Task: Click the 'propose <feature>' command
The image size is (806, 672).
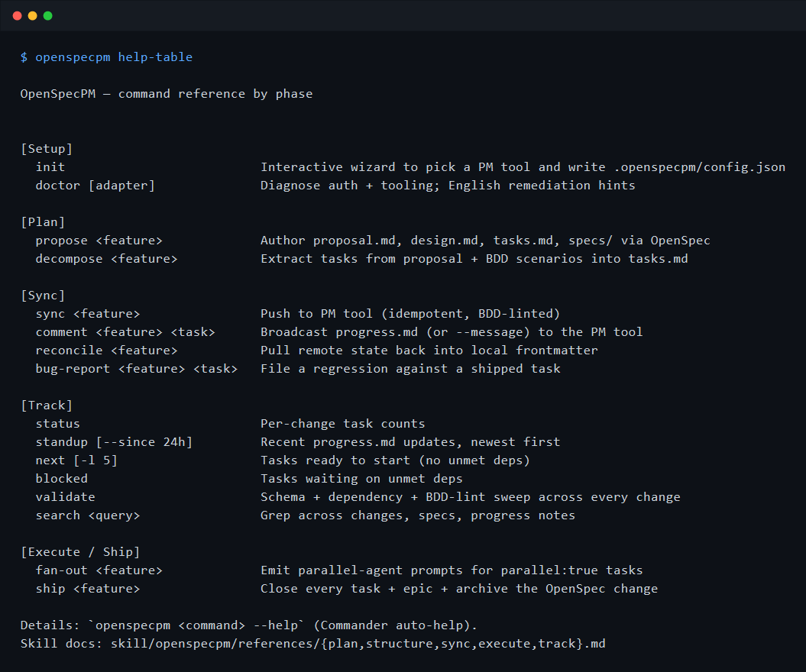Action: point(99,241)
